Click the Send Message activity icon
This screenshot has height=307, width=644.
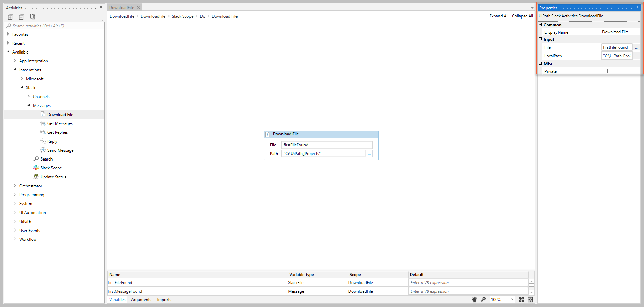[43, 150]
